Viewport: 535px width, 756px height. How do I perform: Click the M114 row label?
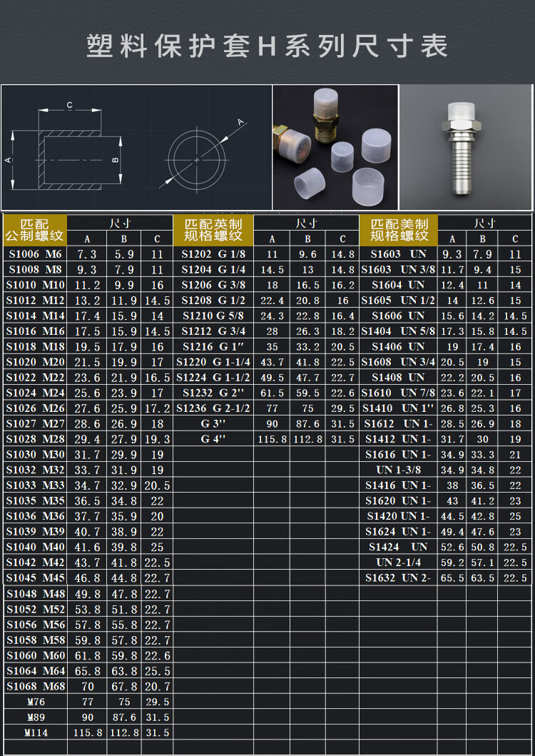pyautogui.click(x=35, y=732)
